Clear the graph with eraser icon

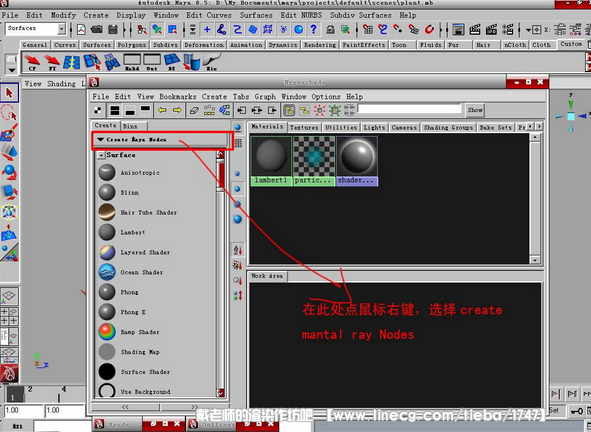[194, 110]
